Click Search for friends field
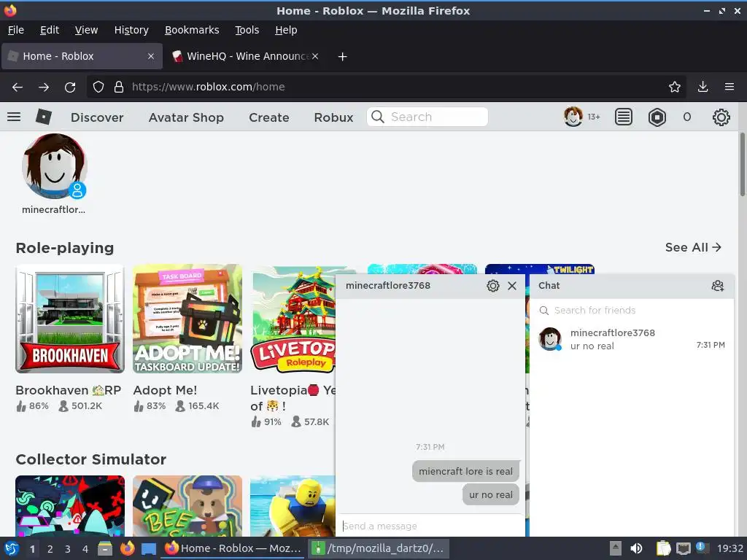Image resolution: width=747 pixels, height=560 pixels. 632,311
